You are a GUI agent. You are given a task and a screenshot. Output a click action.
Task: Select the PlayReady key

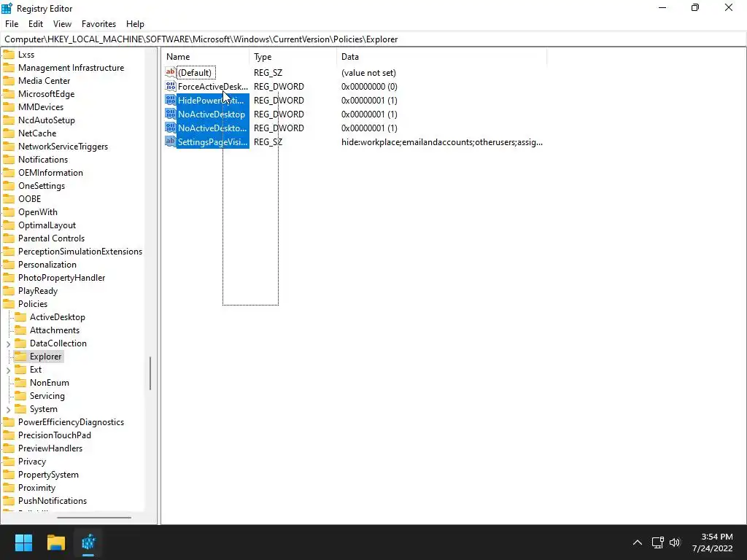[38, 291]
